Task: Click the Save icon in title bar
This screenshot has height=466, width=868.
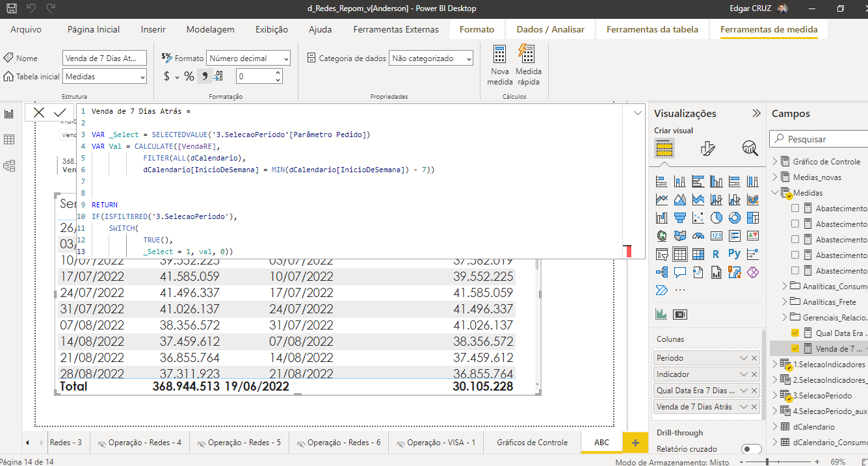Action: (x=12, y=8)
